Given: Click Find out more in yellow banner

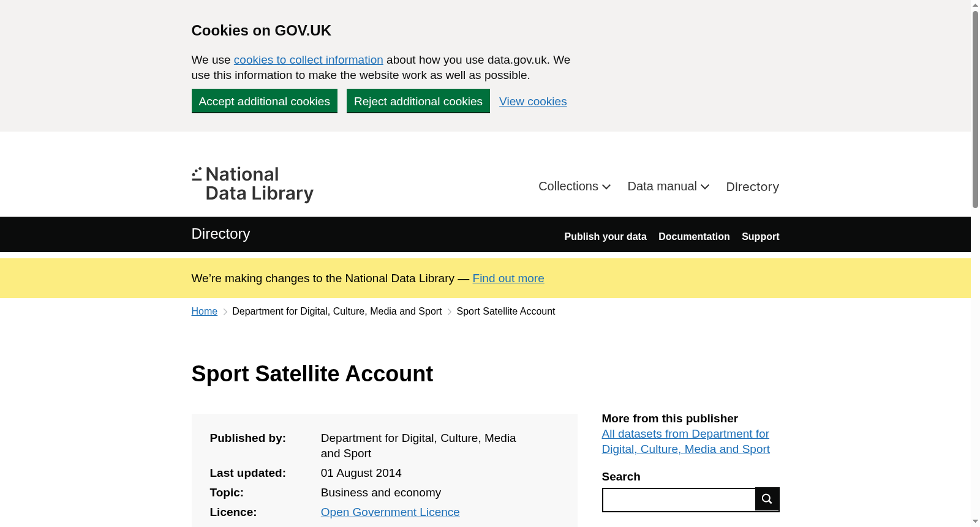Looking at the screenshot, I should point(508,278).
